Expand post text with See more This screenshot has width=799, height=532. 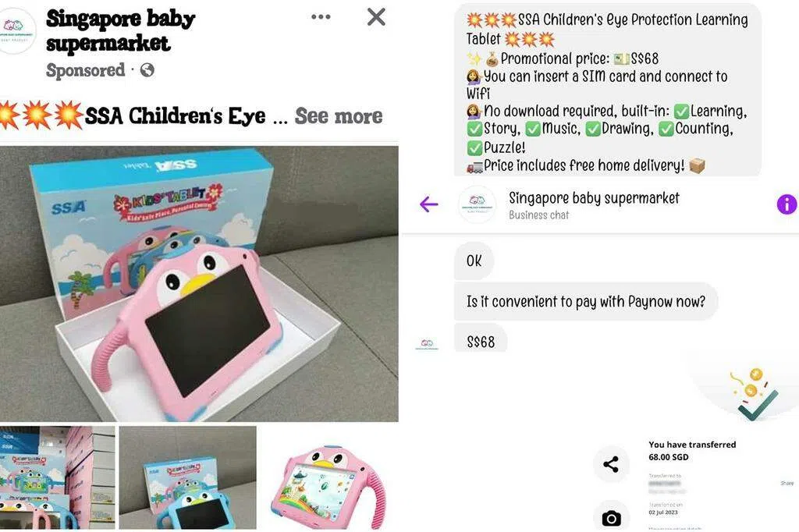[339, 116]
